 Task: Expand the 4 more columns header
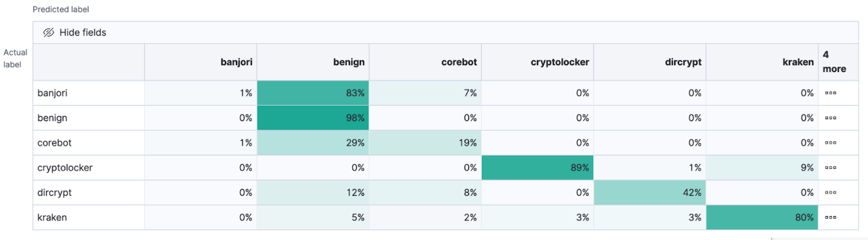tap(834, 62)
